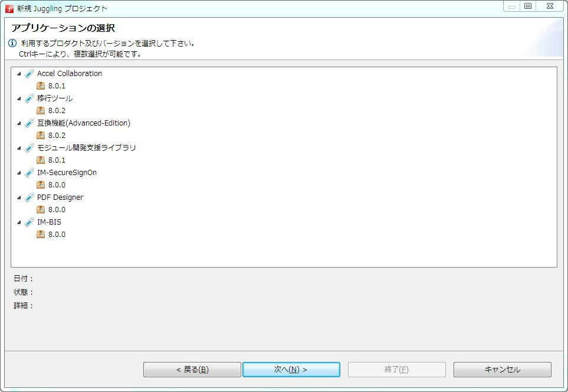Screen dimensions: 568x392
Task: Select 互換機能(Advanced-Edition) product row
Action: 84,123
